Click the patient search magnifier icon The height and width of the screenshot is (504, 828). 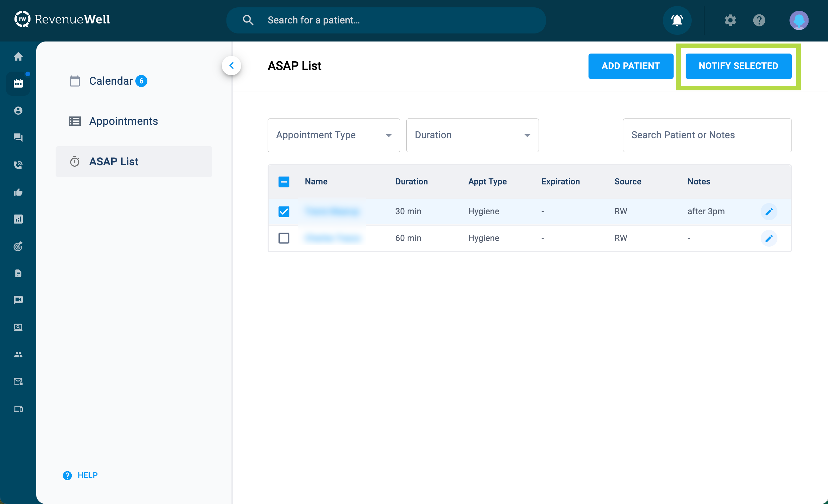[x=248, y=20]
